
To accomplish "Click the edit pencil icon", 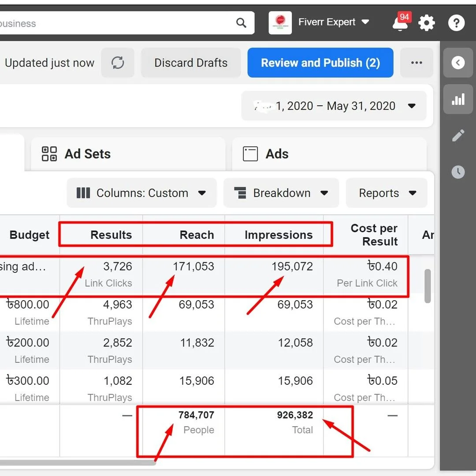I will pyautogui.click(x=458, y=136).
